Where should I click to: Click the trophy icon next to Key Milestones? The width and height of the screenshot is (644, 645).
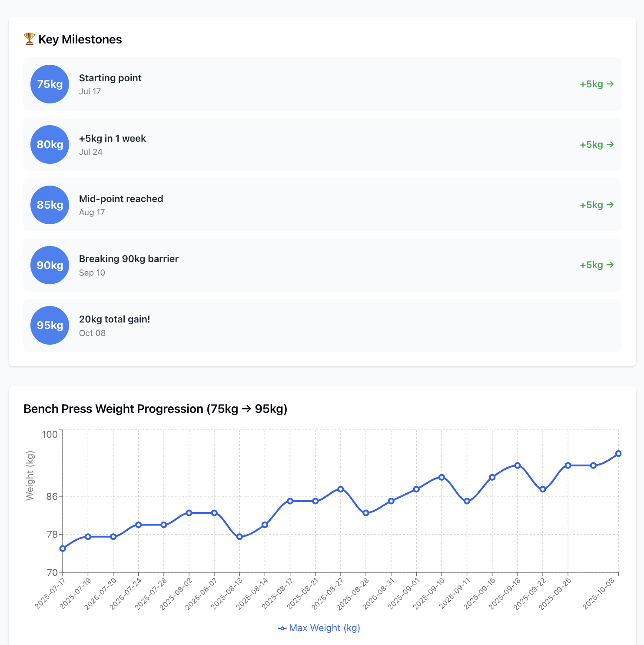29,39
